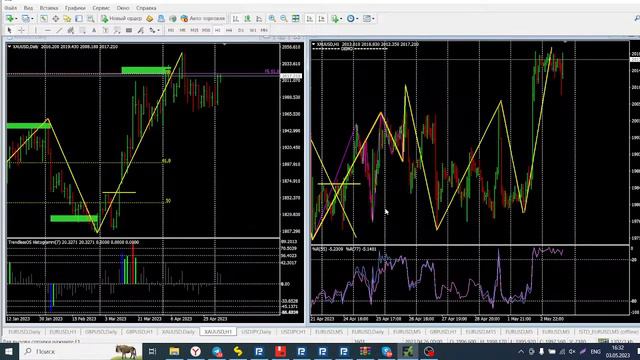Show the Market Watch window
Screen dimensions: 640x360
tap(44, 18)
